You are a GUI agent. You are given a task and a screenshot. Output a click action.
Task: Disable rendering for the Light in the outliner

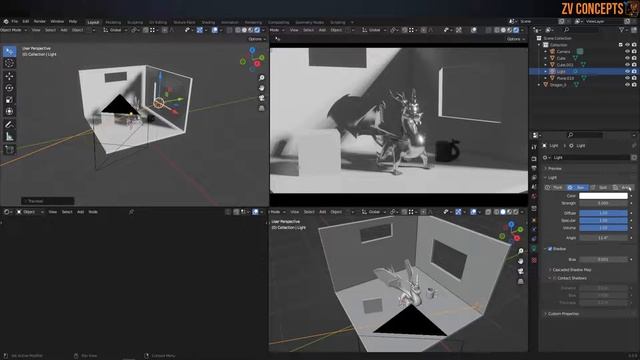pyautogui.click(x=634, y=71)
